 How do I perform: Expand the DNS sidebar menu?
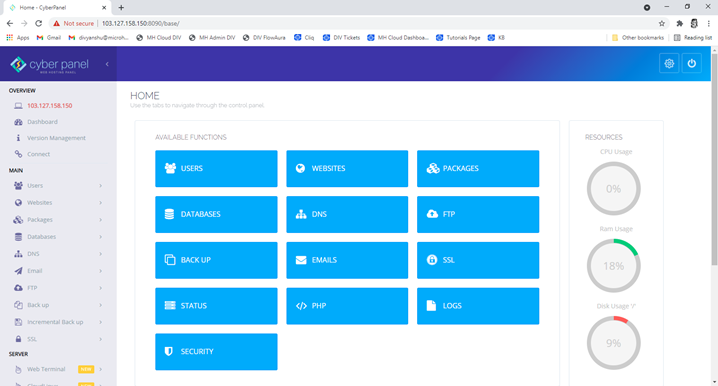click(58, 254)
